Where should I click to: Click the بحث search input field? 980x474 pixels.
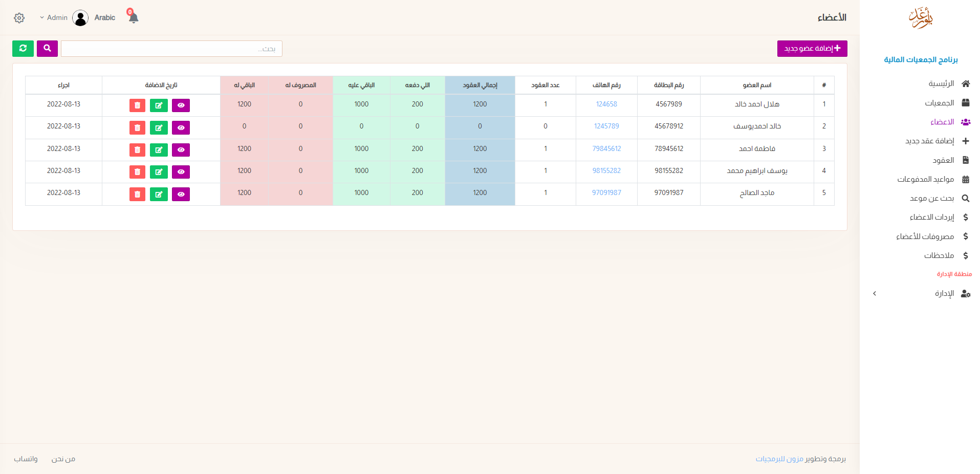(171, 49)
